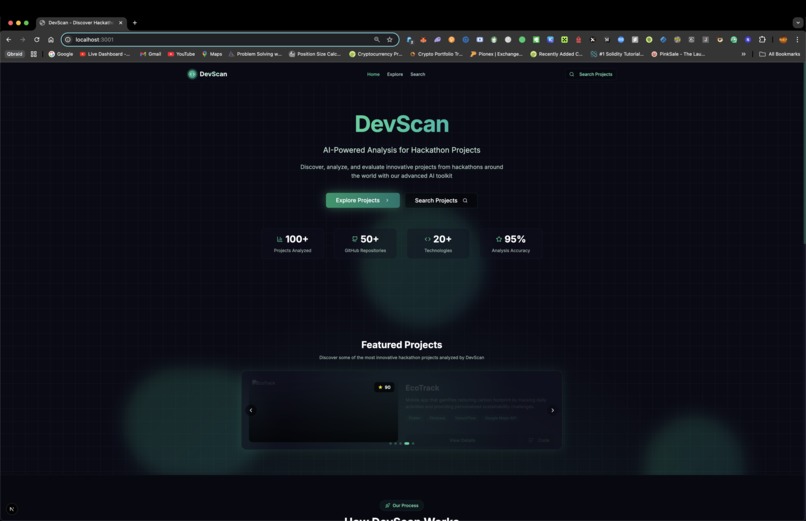Click the Featured Projects heading
The image size is (806, 521).
click(x=401, y=345)
